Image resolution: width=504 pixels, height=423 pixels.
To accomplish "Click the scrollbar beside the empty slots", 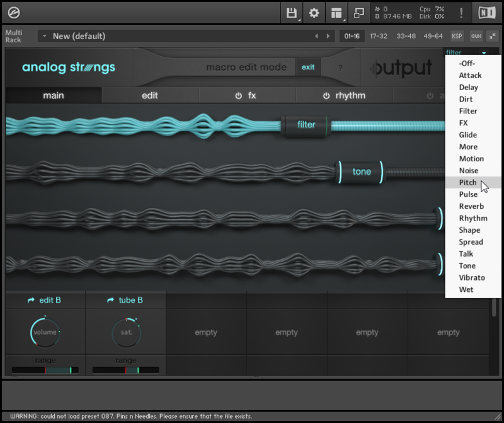I will 495,307.
